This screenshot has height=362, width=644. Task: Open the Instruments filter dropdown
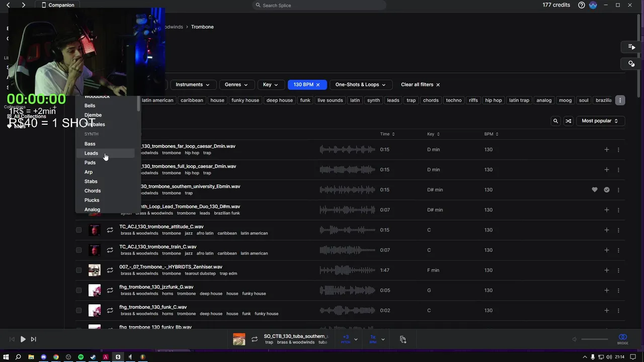point(193,84)
